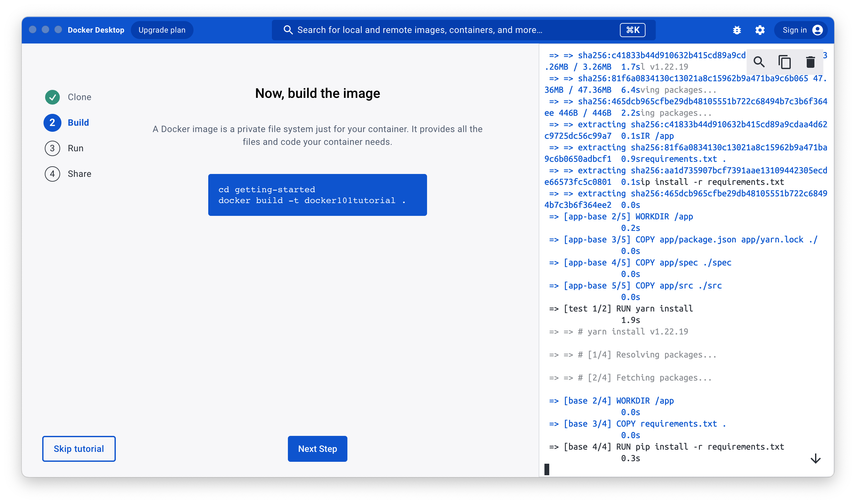Click Skip tutorial button
Screen dimensions: 856x504
click(x=79, y=449)
